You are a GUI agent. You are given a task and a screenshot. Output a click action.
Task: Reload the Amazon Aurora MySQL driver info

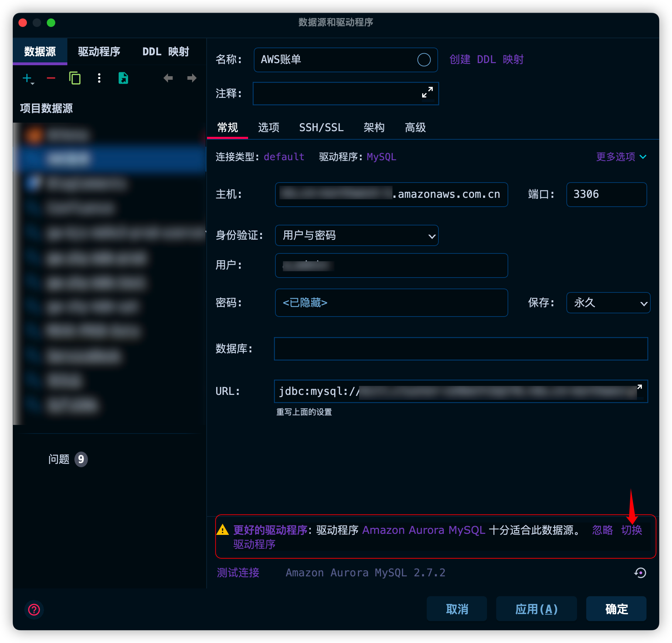tap(640, 573)
